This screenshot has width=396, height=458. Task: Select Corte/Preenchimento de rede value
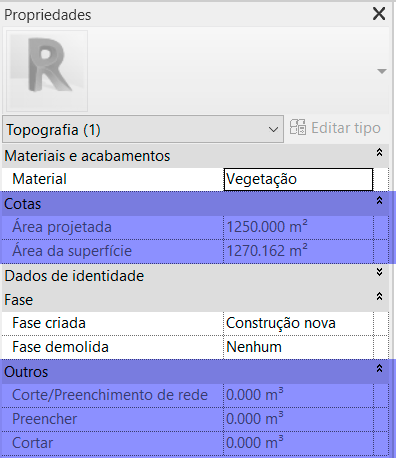(298, 395)
